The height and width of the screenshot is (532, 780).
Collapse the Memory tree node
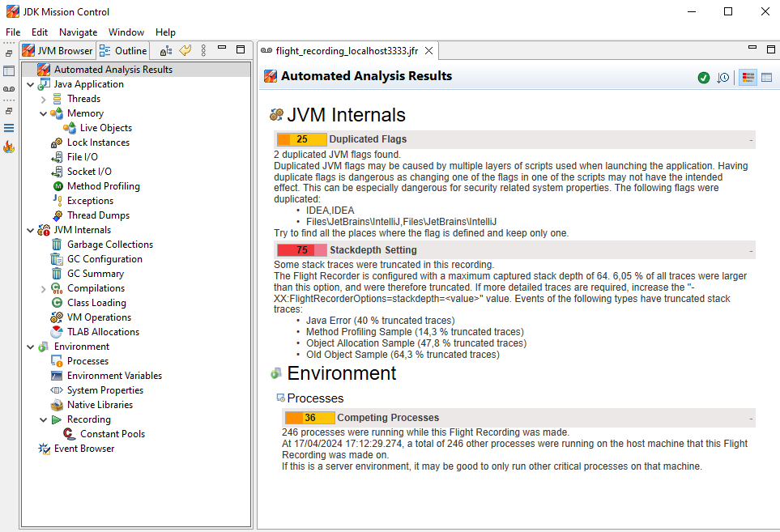pyautogui.click(x=43, y=114)
